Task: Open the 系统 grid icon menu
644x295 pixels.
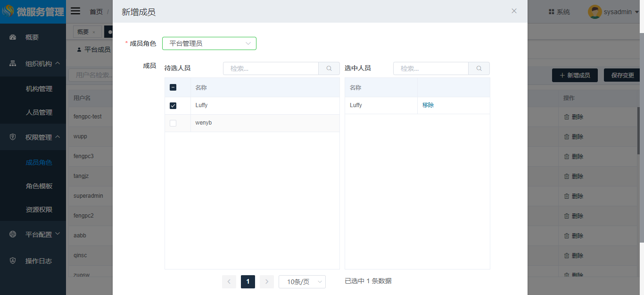Action: pos(551,12)
